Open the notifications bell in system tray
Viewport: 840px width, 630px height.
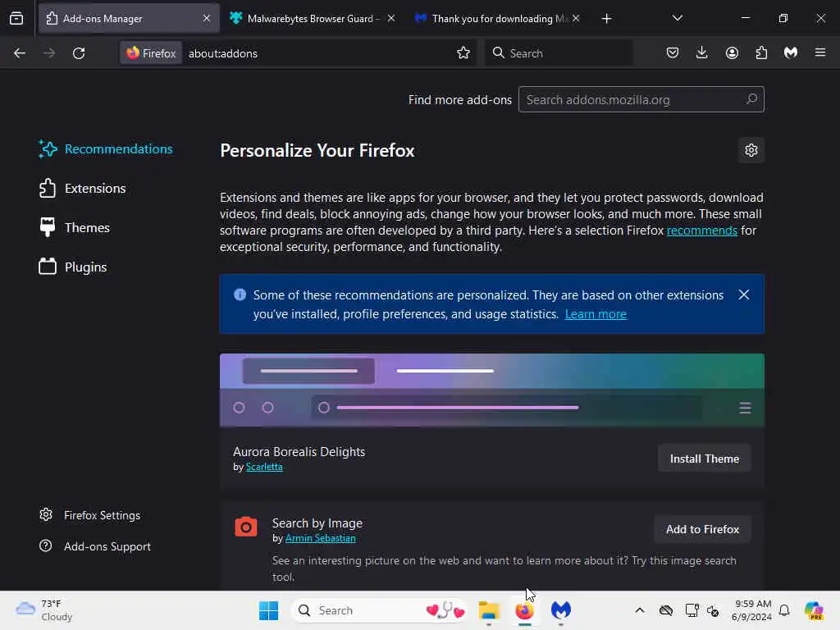[x=784, y=610]
